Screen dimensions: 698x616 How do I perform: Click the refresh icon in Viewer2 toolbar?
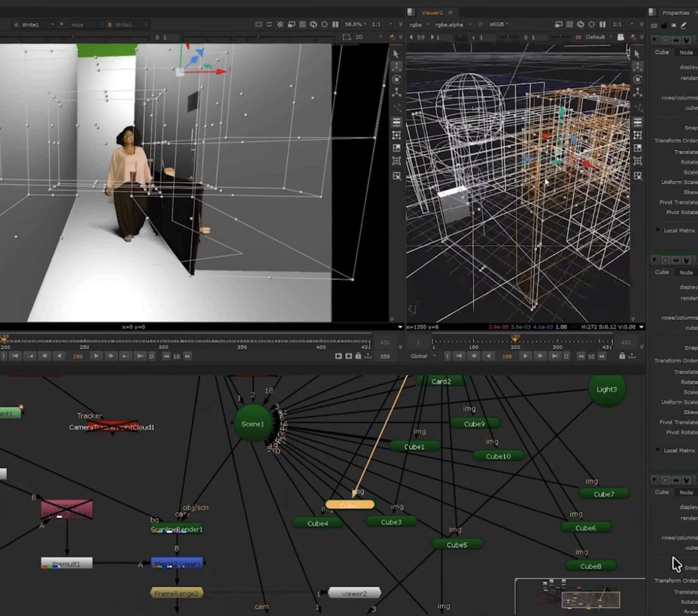click(x=580, y=24)
